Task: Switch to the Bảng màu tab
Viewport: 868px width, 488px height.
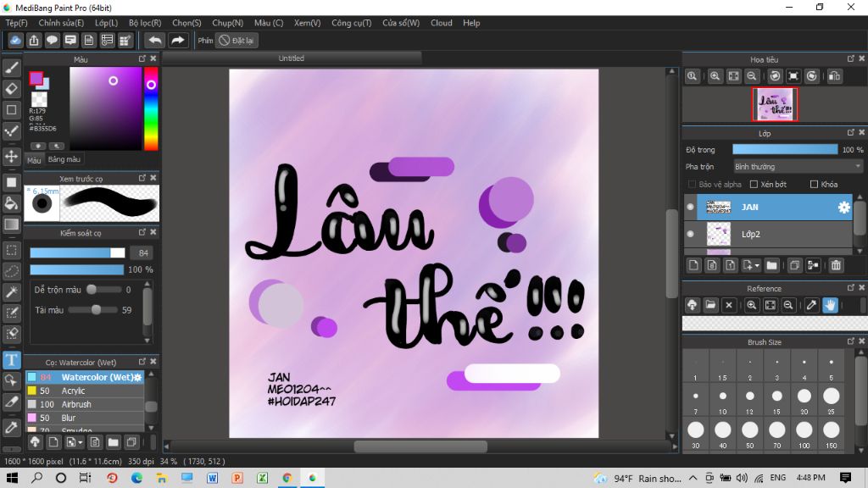Action: 64,159
